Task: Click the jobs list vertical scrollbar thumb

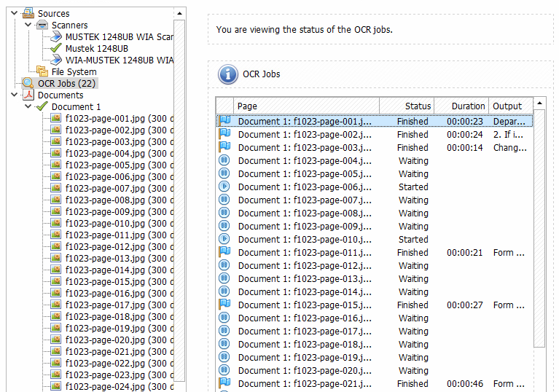Action: 540,229
